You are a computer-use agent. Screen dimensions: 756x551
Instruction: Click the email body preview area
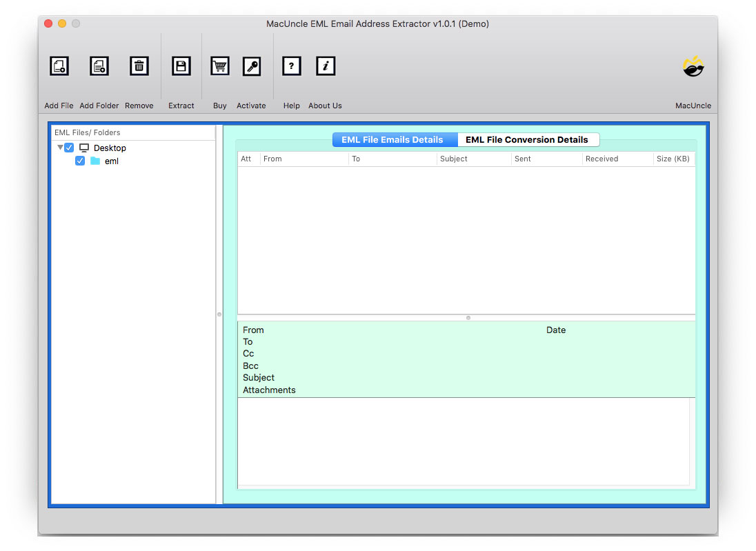pyautogui.click(x=464, y=441)
